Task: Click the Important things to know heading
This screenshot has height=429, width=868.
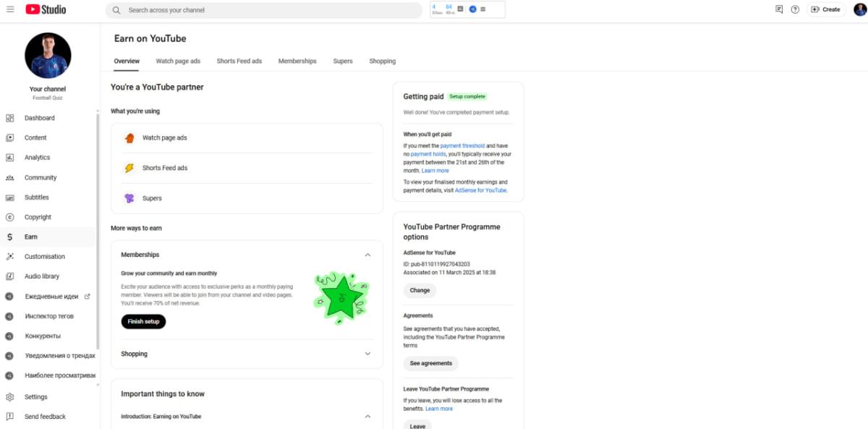Action: [163, 394]
